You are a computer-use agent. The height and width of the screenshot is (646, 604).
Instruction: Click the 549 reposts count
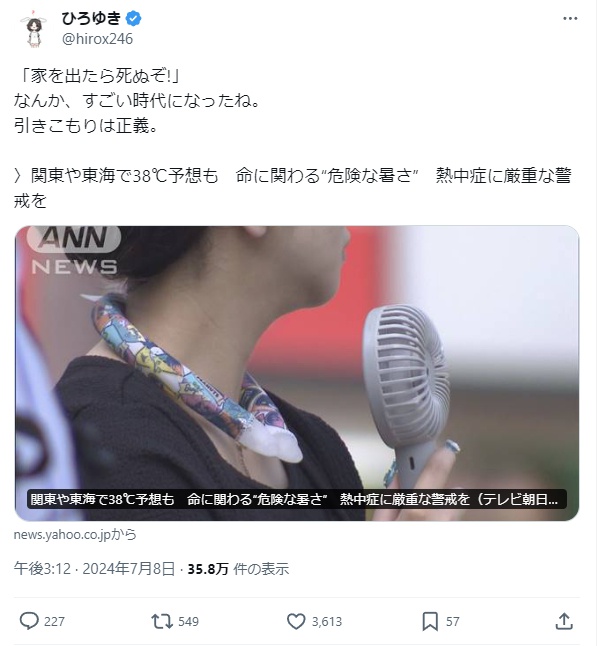pos(188,621)
